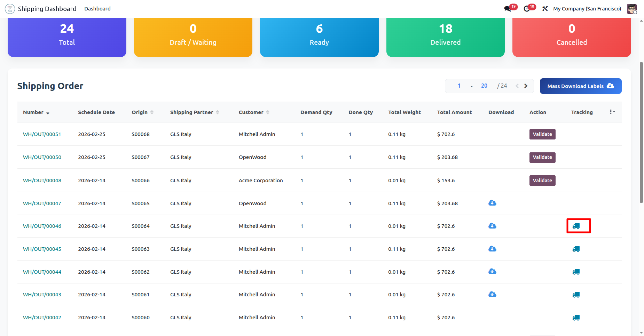Open the optional columns settings dropdown

tap(612, 112)
